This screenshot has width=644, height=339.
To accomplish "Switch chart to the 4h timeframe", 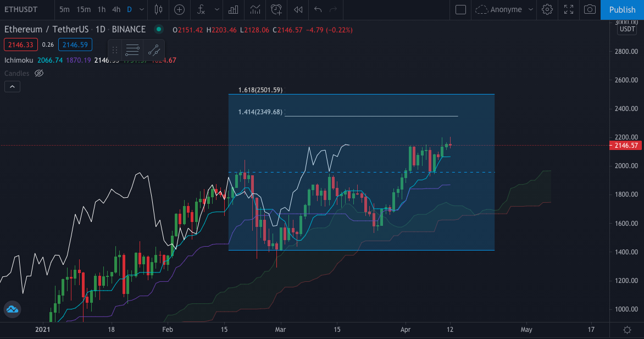I will [116, 9].
